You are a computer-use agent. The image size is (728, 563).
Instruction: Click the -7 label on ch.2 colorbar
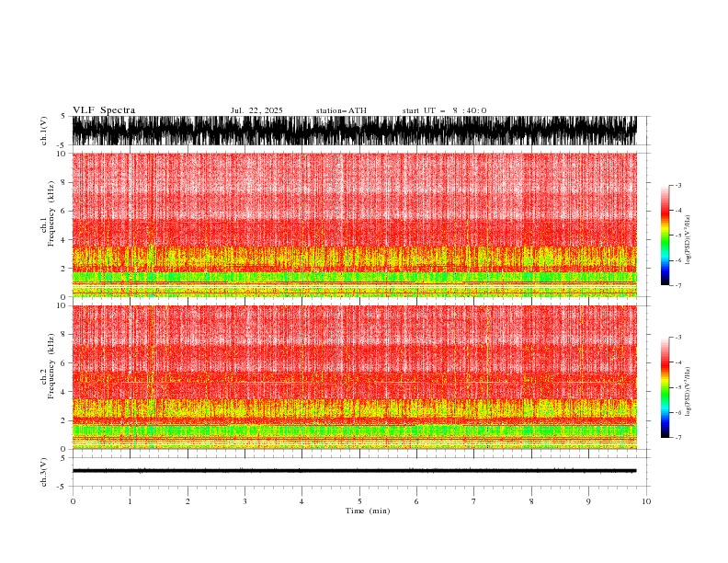coord(677,437)
